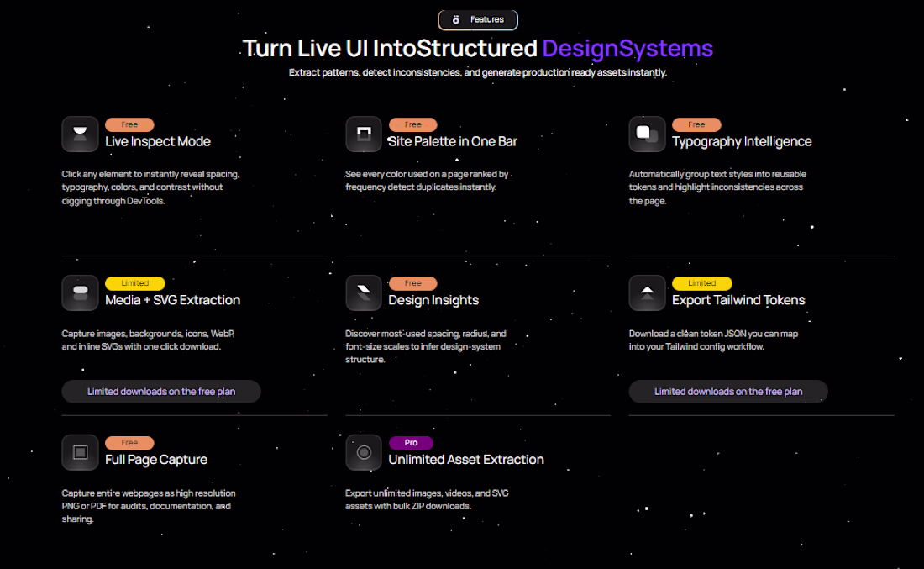Click the description 'Click any element to instantly reveal spacing'
This screenshot has width=924, height=569.
[x=151, y=187]
